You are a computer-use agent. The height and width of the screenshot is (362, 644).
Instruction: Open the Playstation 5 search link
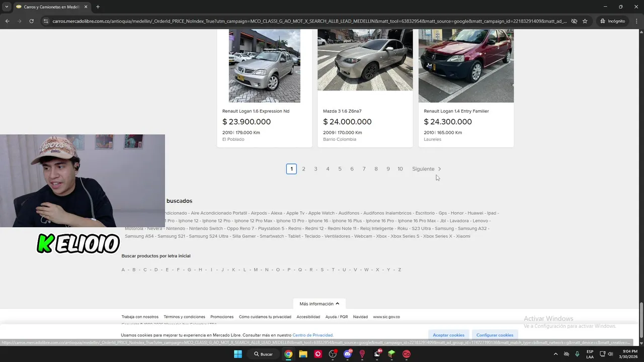pos(271,228)
